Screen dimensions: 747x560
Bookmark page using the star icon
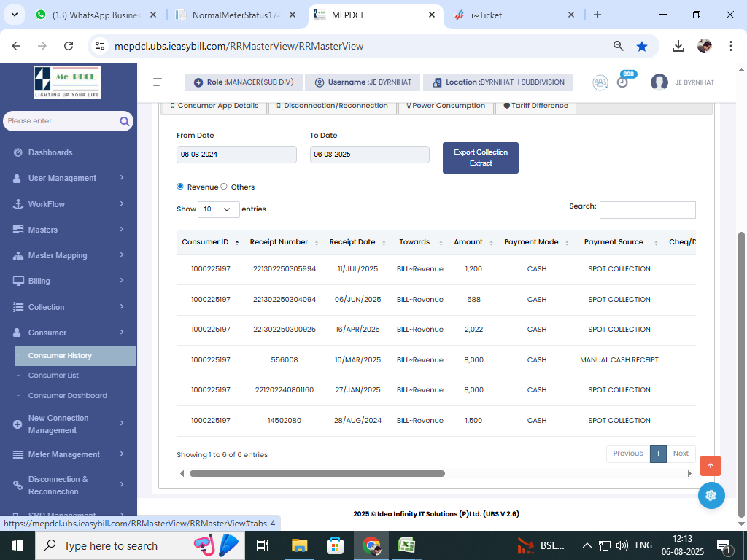click(641, 46)
